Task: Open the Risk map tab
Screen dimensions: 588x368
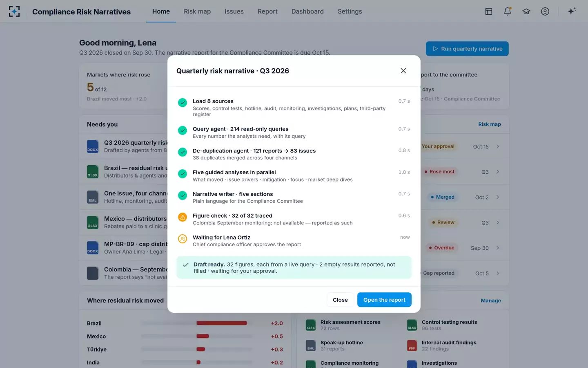Action: point(197,11)
